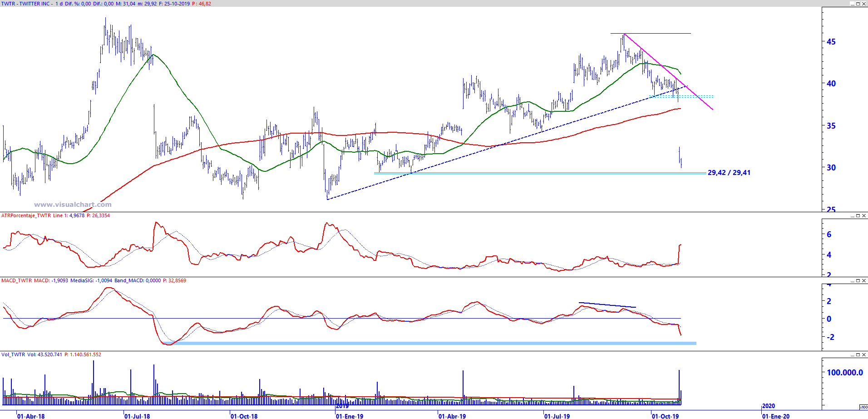
Task: Click the '01-Oct-18' date axis label
Action: pos(244,416)
